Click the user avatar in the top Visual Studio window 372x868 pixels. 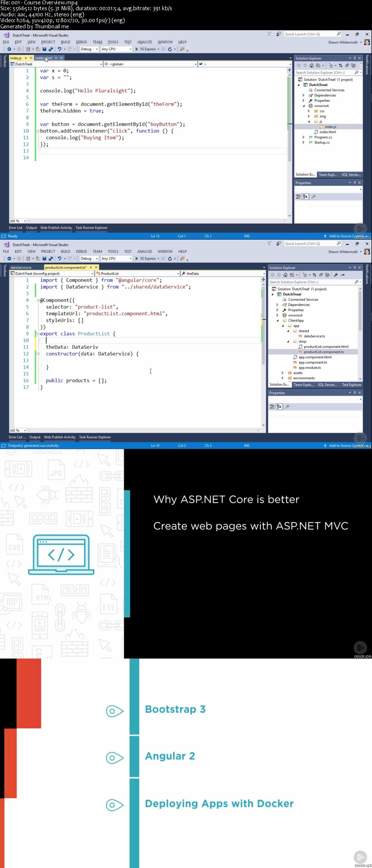pos(367,42)
